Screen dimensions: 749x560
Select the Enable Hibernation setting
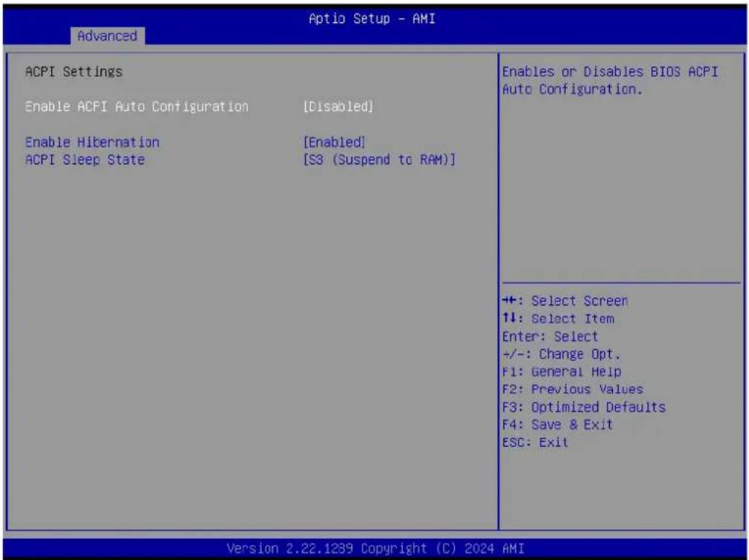[x=93, y=142]
